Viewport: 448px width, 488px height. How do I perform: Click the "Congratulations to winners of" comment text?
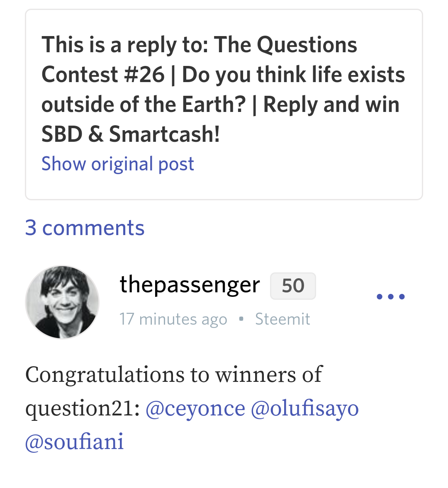[174, 374]
